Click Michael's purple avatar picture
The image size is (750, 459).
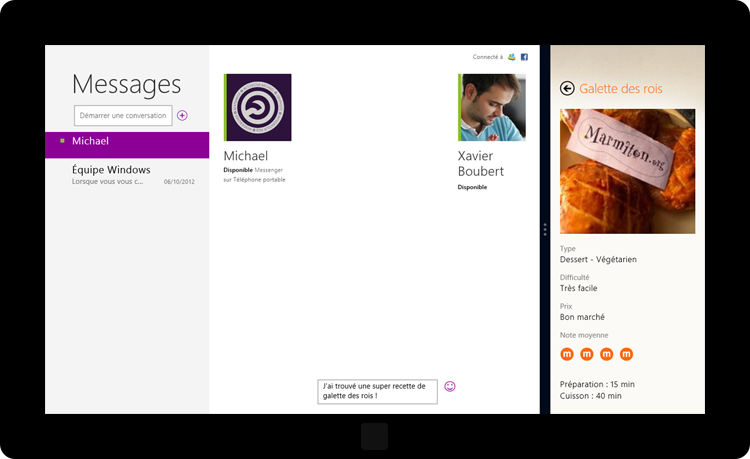[258, 107]
